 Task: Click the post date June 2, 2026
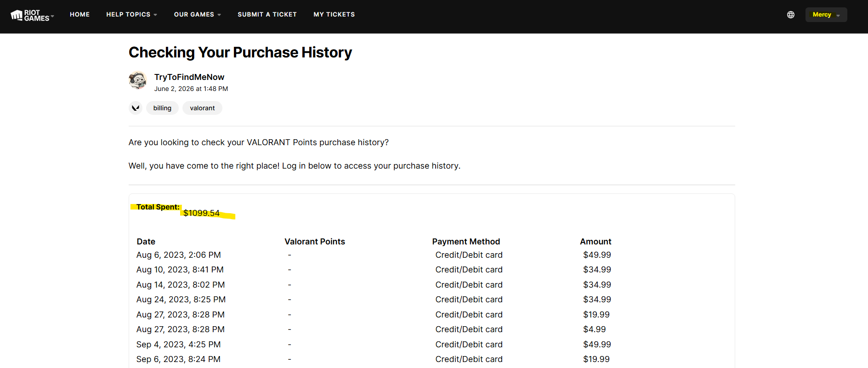click(x=191, y=89)
